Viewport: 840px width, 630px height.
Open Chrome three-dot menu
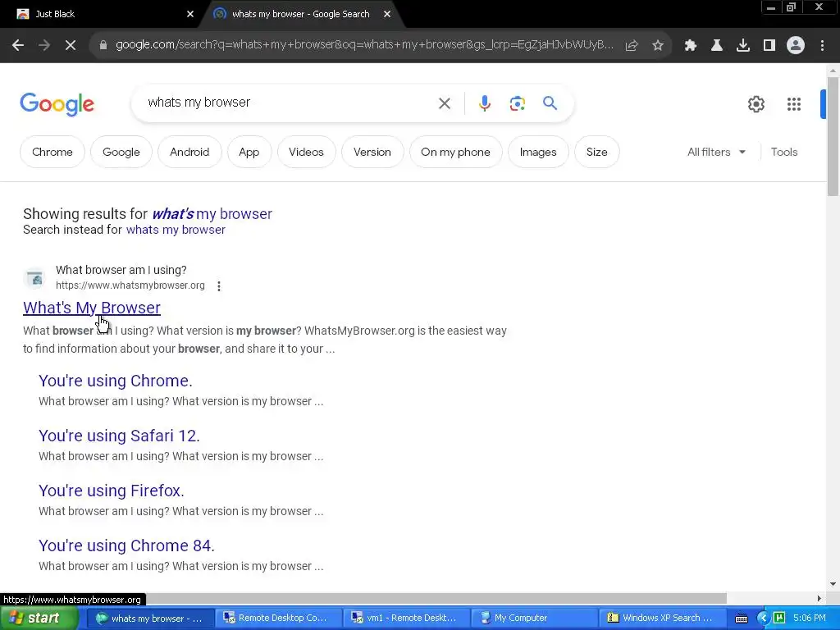pyautogui.click(x=822, y=46)
